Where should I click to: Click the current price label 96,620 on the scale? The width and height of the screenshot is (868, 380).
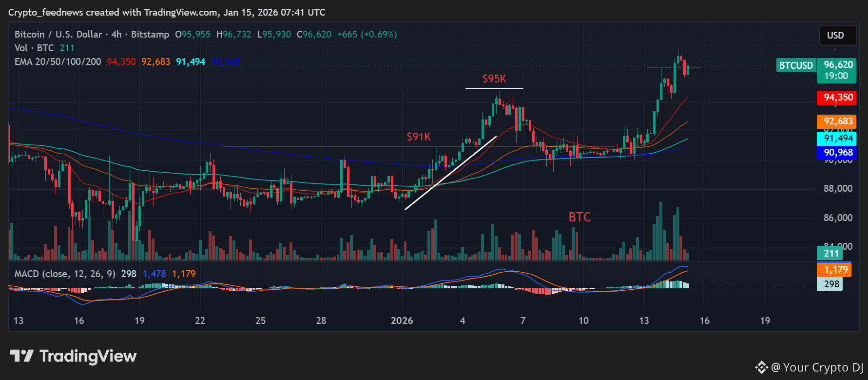coord(838,64)
